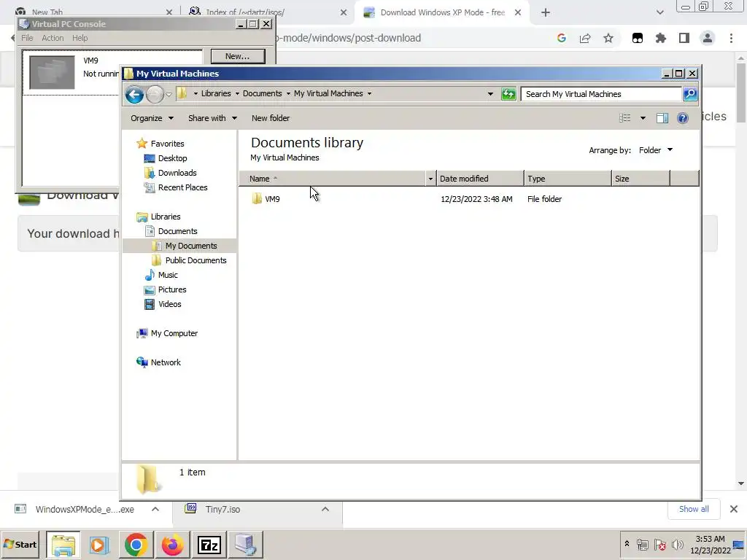747x560 pixels.
Task: Click the volume speaker tray icon
Action: tap(677, 544)
